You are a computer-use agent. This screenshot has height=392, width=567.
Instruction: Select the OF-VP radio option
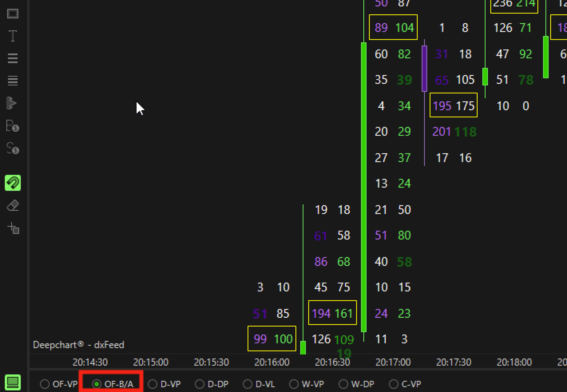point(45,384)
